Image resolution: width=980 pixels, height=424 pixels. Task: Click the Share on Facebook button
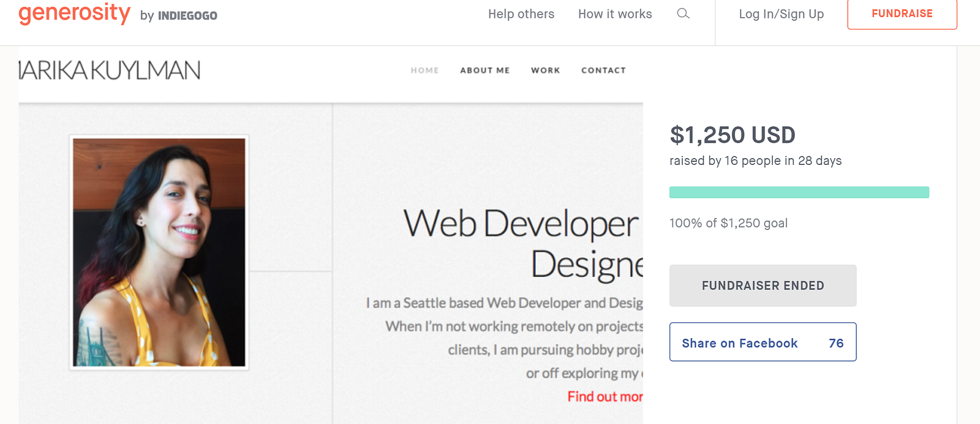click(763, 342)
